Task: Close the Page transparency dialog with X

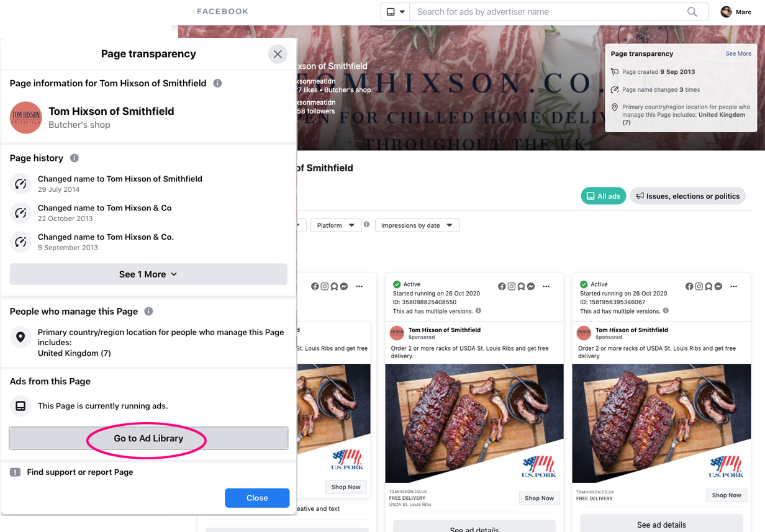Action: coord(278,54)
